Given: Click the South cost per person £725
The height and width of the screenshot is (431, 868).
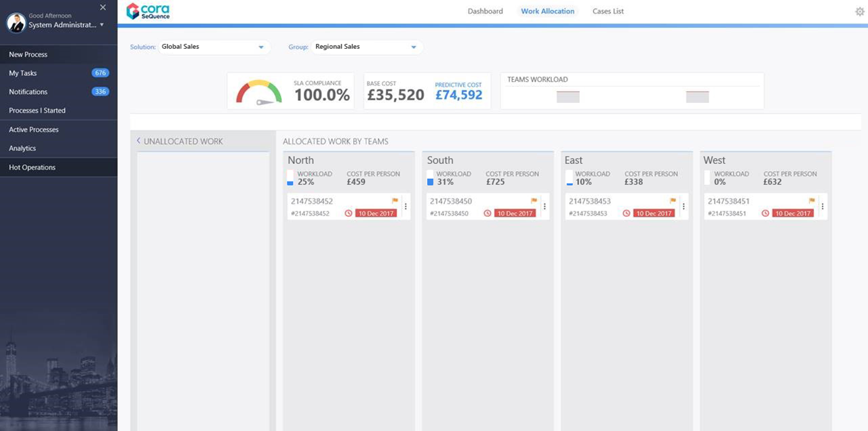Looking at the screenshot, I should pos(495,182).
